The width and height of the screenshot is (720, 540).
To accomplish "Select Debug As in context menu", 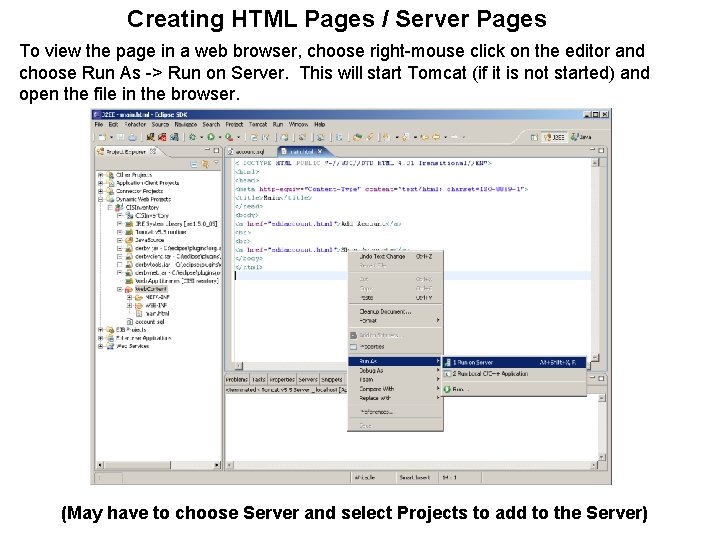I will click(x=395, y=371).
